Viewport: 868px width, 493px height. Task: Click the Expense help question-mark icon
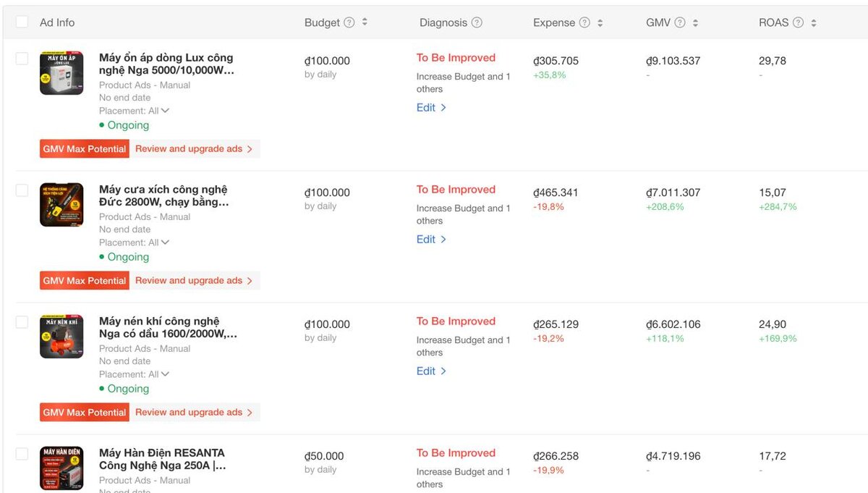click(584, 22)
